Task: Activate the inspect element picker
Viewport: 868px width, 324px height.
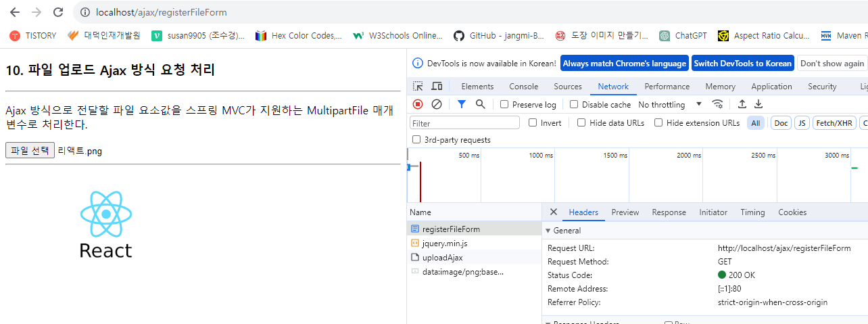Action: click(418, 87)
